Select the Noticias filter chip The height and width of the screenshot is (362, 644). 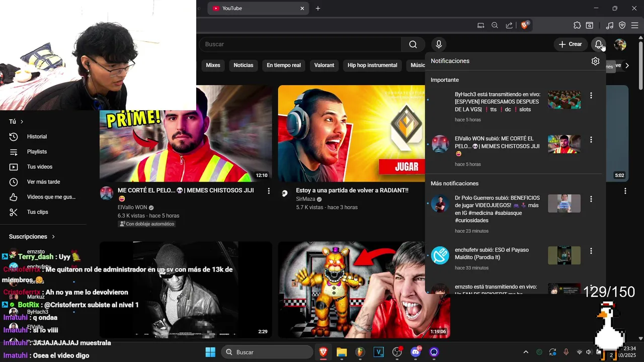(x=244, y=65)
